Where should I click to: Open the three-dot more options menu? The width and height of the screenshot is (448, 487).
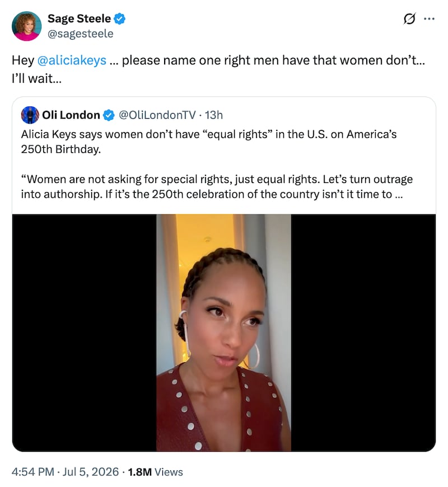[430, 19]
